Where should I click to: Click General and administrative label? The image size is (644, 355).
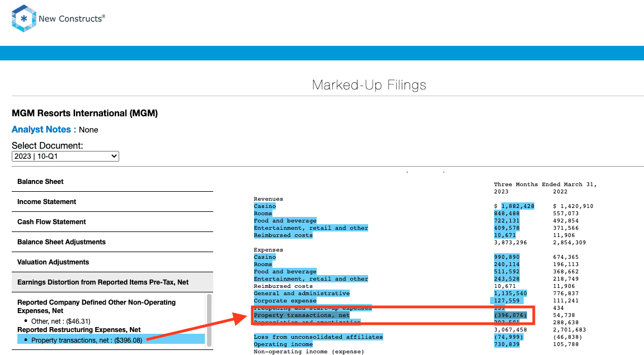click(302, 294)
